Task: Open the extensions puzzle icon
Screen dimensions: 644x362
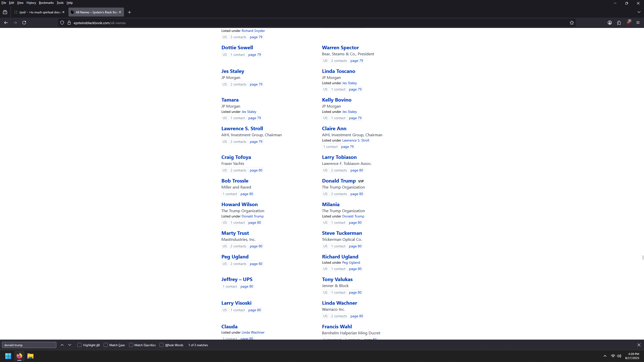Action: tap(619, 23)
